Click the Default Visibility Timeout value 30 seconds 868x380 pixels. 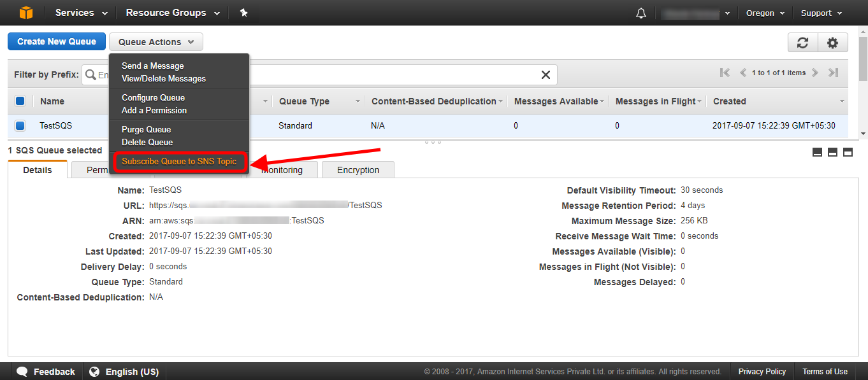[702, 190]
